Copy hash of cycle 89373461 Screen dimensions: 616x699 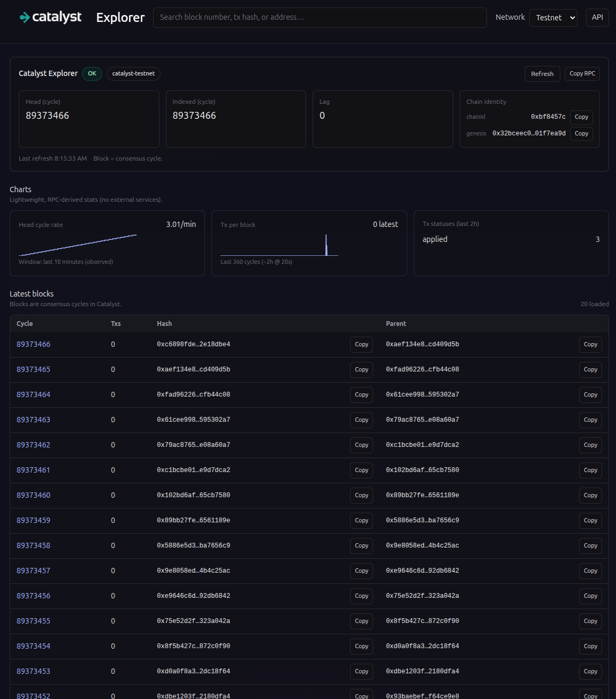tap(361, 470)
